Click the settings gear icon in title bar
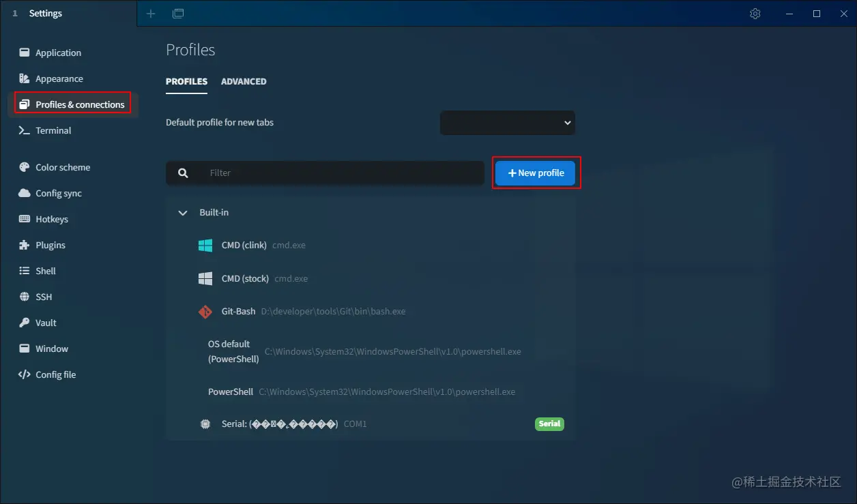Viewport: 857px width, 504px height. click(755, 14)
